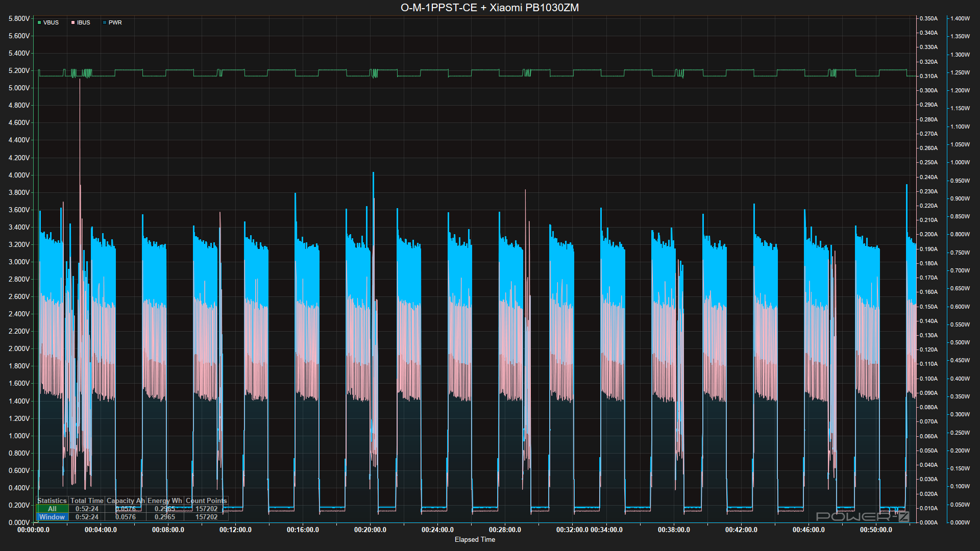Viewport: 980px width, 551px height.
Task: Toggle VBUS series via legend label
Action: point(51,22)
